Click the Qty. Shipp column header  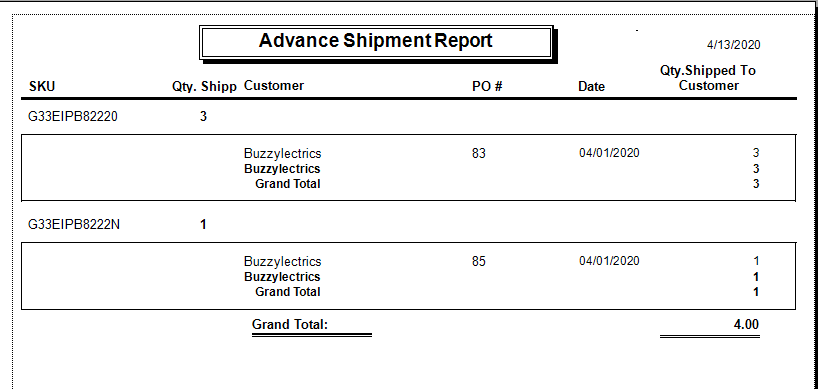click(204, 87)
